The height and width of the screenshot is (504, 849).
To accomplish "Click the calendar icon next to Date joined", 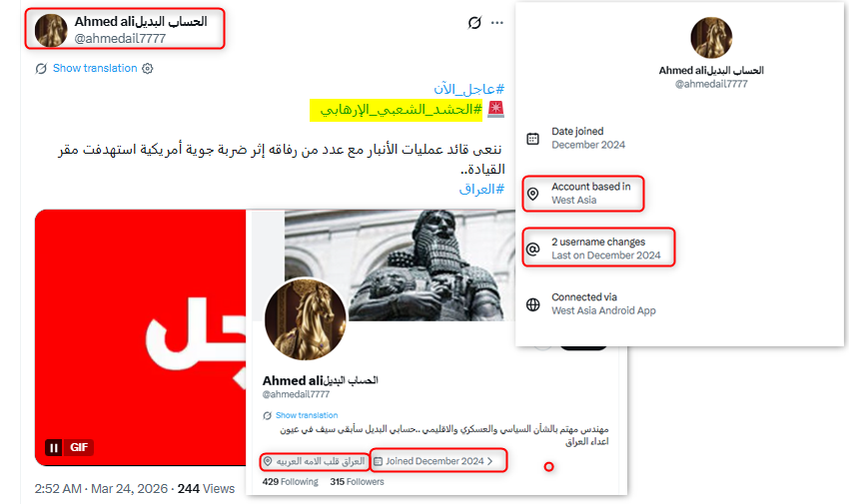I will coord(532,139).
